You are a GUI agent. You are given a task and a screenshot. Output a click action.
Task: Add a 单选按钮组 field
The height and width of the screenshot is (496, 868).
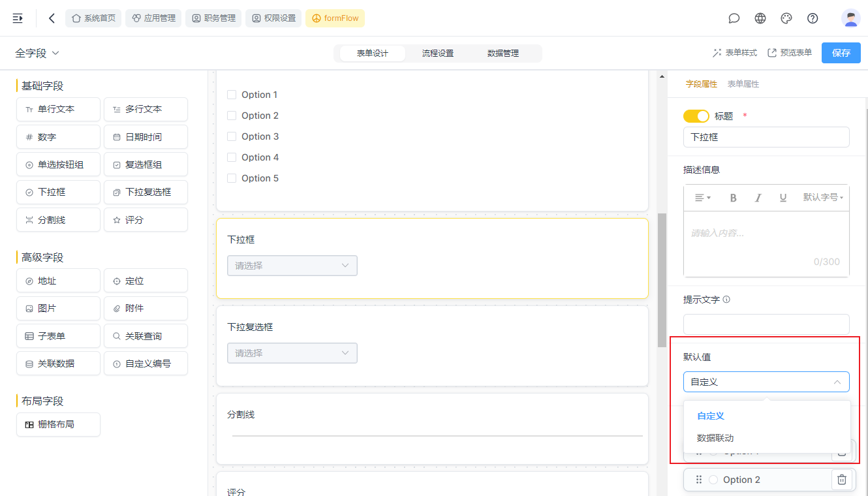click(x=58, y=164)
